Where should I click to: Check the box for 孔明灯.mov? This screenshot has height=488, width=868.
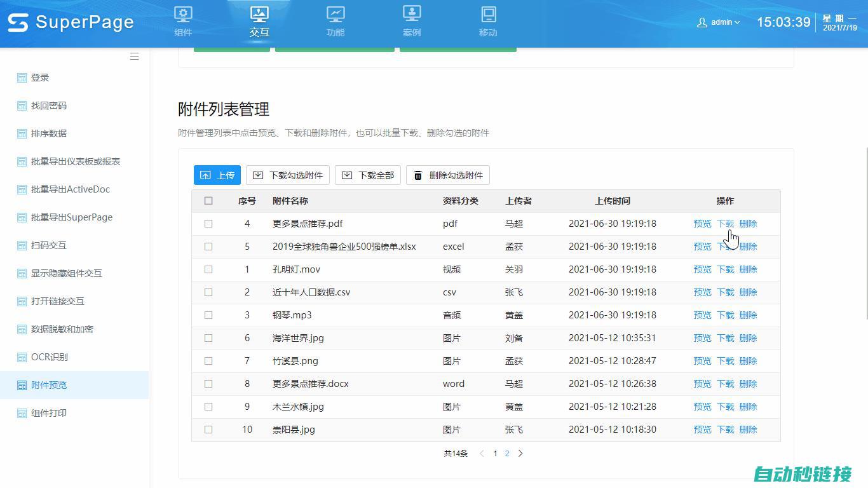(x=208, y=269)
